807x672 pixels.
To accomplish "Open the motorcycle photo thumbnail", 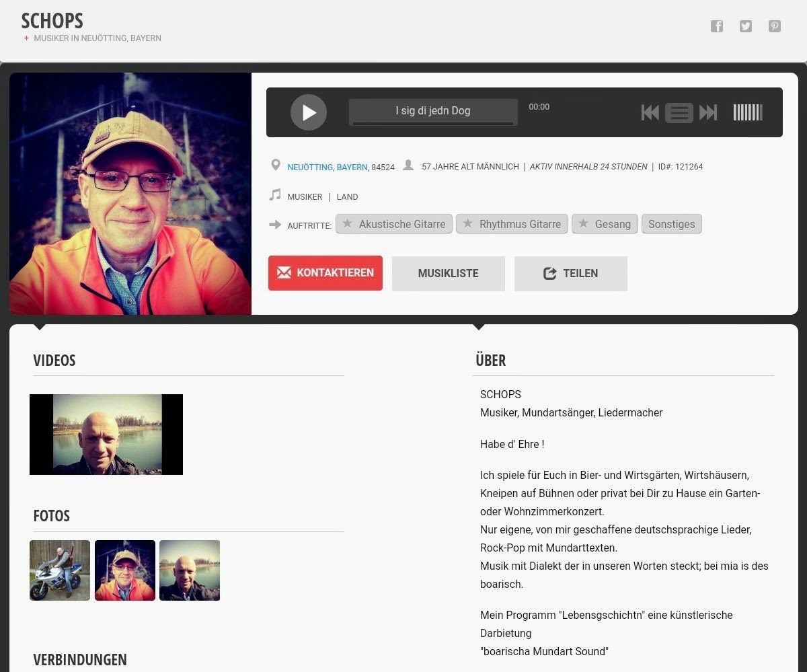I will [60, 570].
